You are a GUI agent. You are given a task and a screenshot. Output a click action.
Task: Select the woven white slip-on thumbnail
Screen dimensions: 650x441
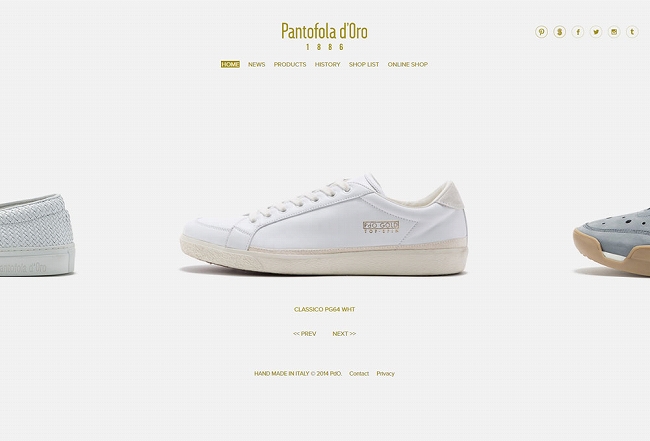coord(37,235)
